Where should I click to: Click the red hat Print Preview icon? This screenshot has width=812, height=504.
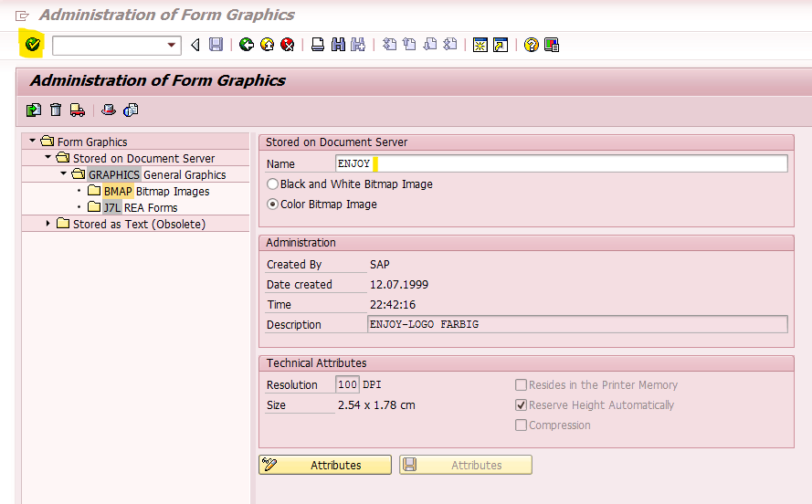coord(108,110)
